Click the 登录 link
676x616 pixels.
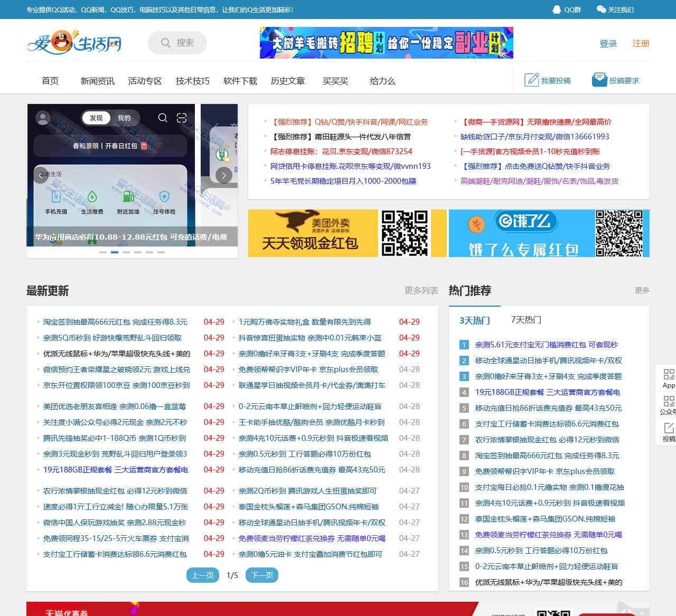pos(608,43)
